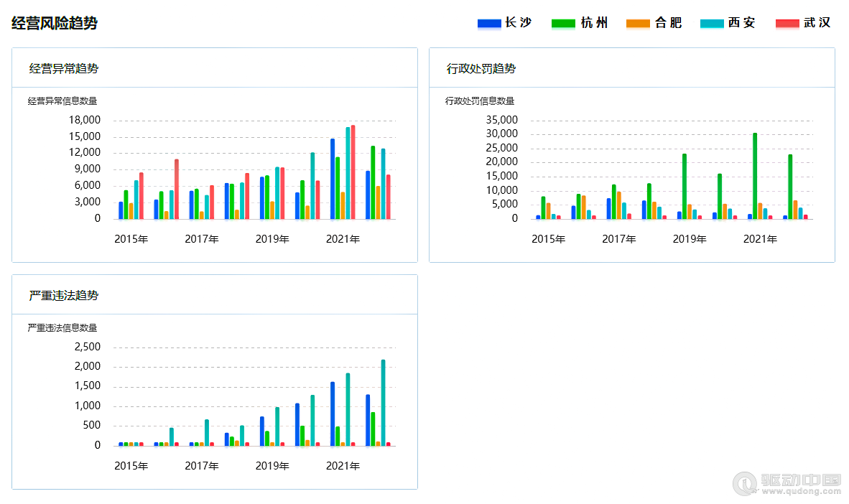Click cyan 西安 bar for 2021 in 经营异常 chart
The width and height of the screenshot is (849, 504).
[348, 173]
